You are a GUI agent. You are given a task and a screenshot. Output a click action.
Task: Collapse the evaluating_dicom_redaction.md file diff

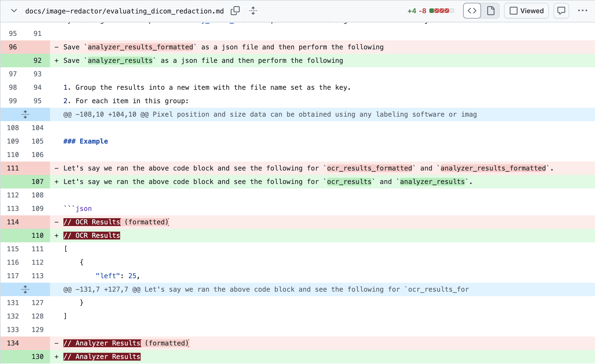[x=14, y=11]
